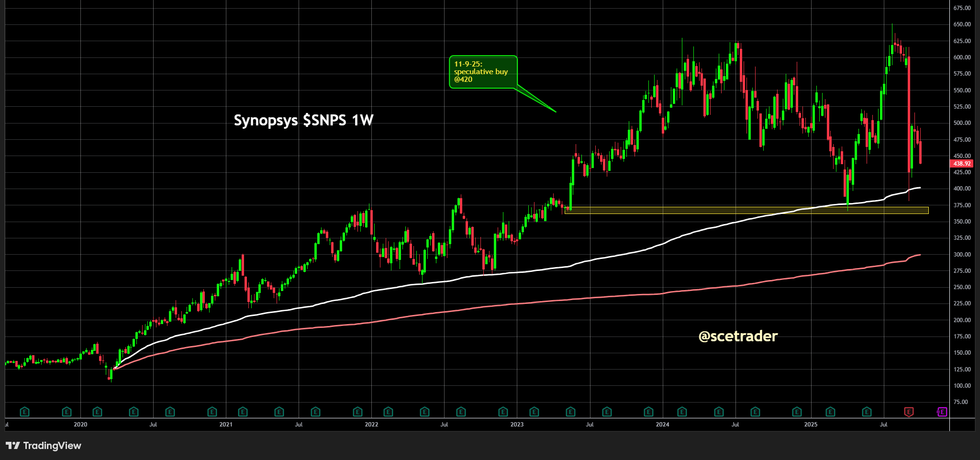
Task: Click earnings marker just right of 2025 label
Action: pos(830,412)
